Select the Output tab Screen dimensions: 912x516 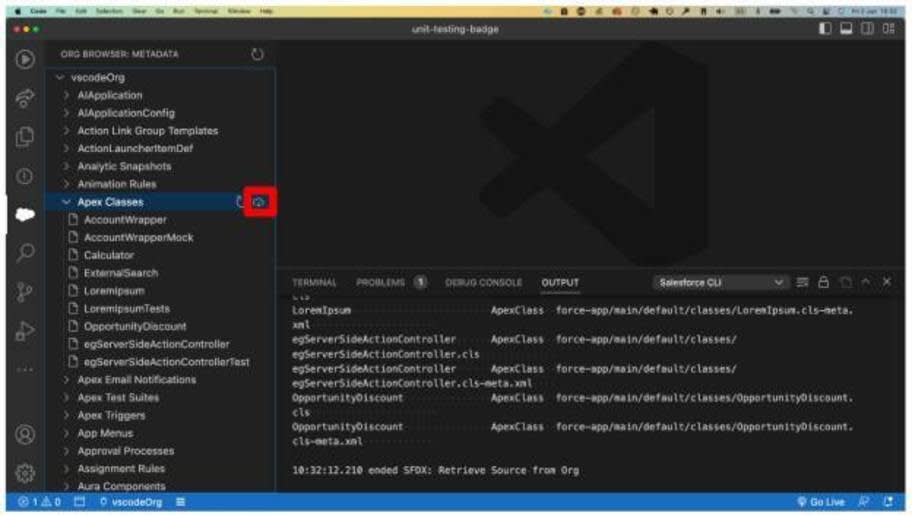[560, 283]
